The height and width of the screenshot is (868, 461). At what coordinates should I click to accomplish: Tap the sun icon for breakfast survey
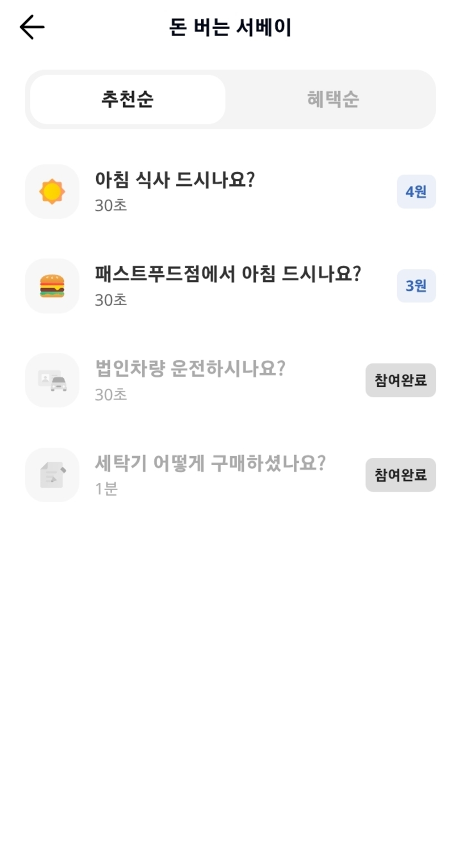coord(52,191)
